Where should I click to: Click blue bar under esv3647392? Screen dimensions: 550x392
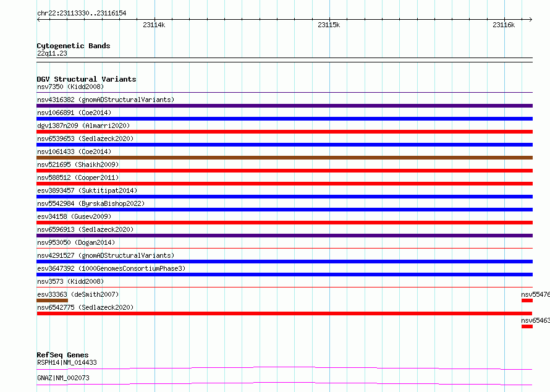point(284,275)
